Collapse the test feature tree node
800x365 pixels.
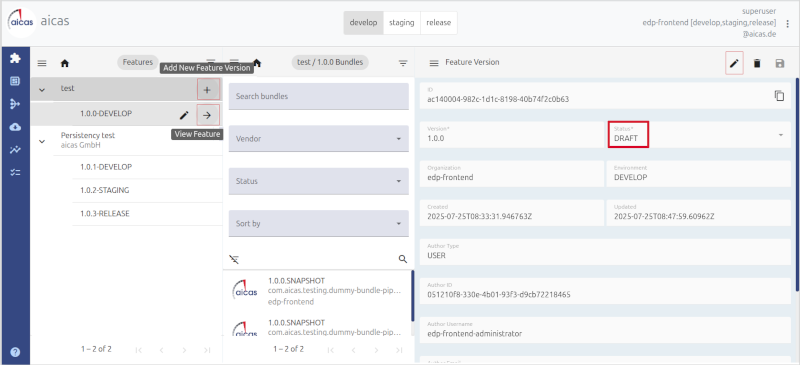click(x=42, y=90)
